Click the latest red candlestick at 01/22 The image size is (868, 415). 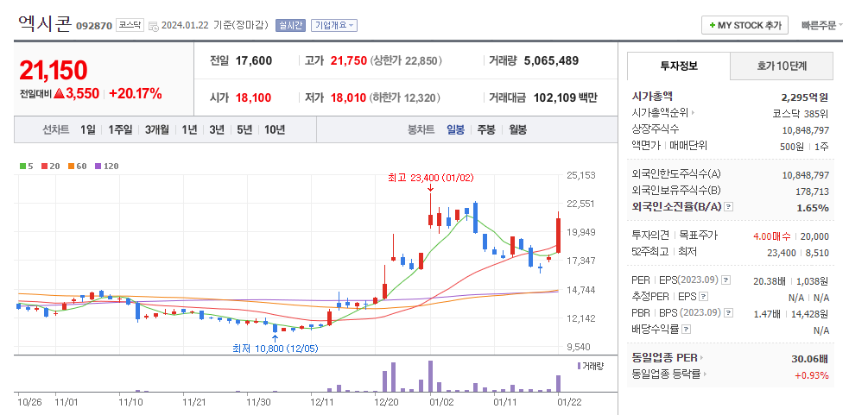pos(559,236)
